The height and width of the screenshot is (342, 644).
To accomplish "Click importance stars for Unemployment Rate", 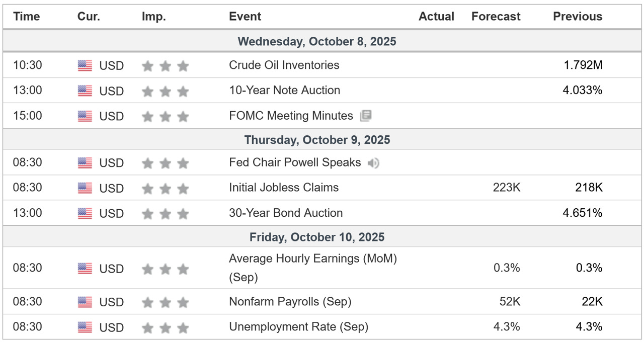I will (x=165, y=327).
